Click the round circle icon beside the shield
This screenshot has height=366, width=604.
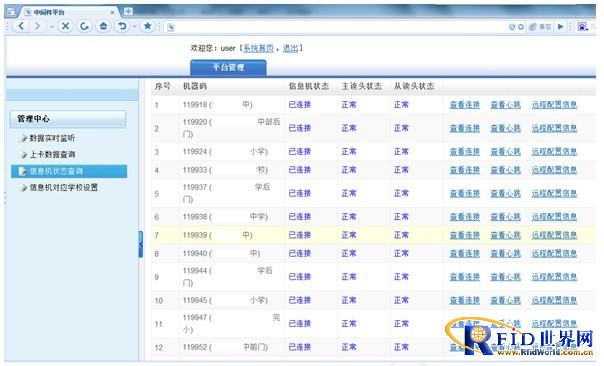[521, 27]
